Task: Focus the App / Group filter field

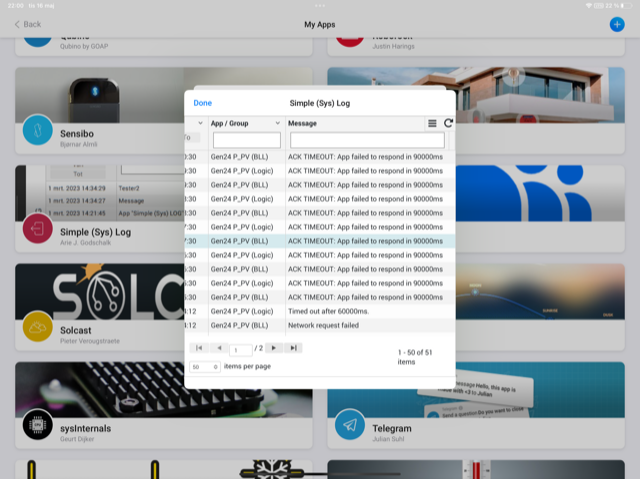Action: pyautogui.click(x=247, y=140)
